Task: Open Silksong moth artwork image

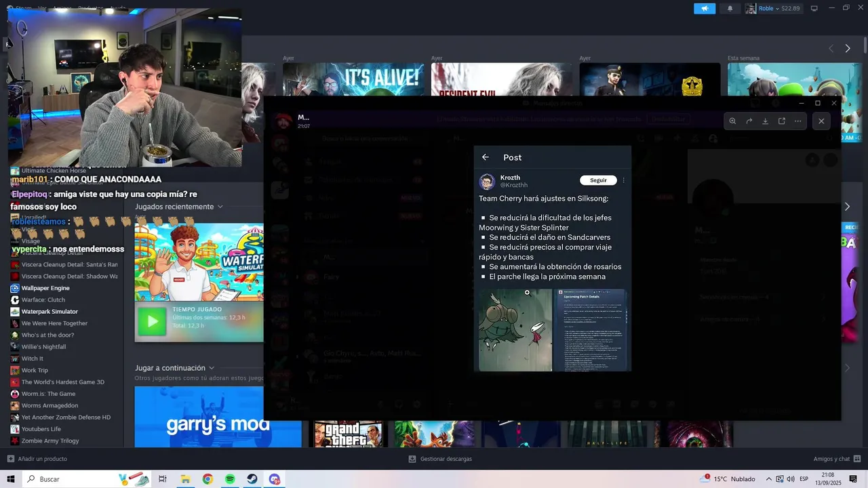Action: point(515,330)
